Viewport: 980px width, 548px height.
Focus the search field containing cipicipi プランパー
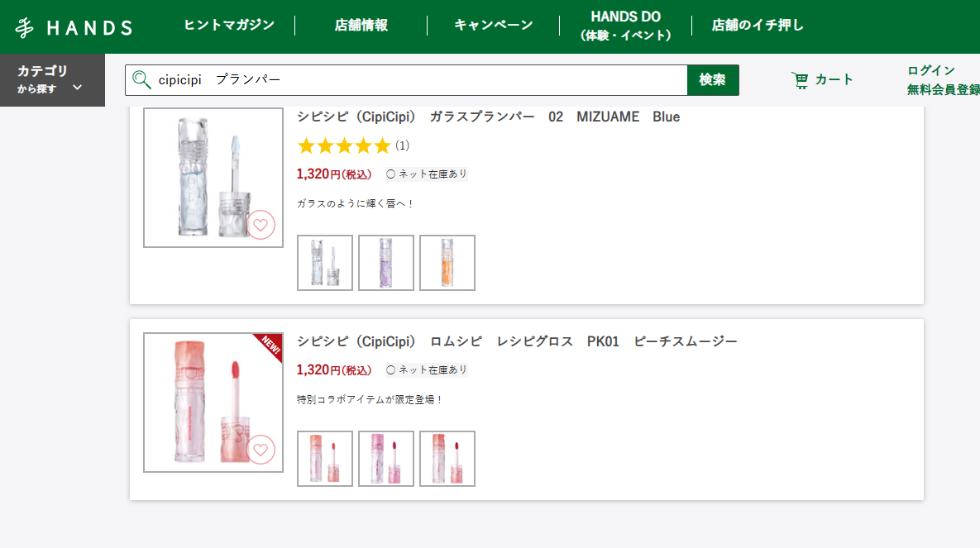[406, 80]
